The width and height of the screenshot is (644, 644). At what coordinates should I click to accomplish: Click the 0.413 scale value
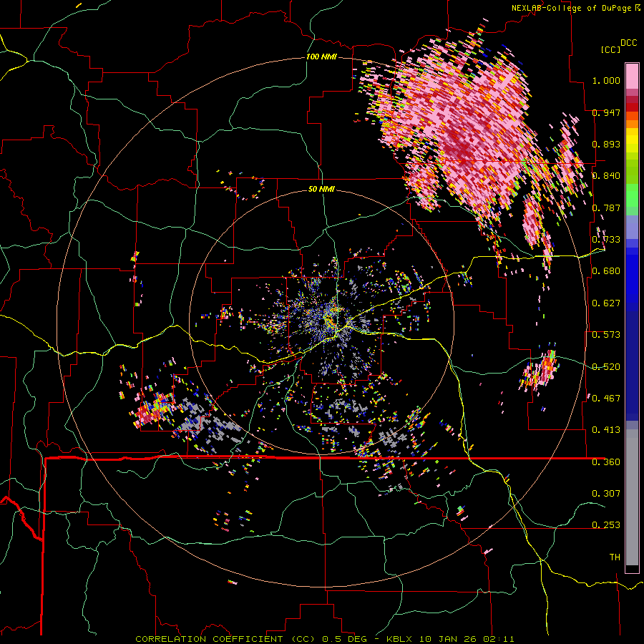606,430
